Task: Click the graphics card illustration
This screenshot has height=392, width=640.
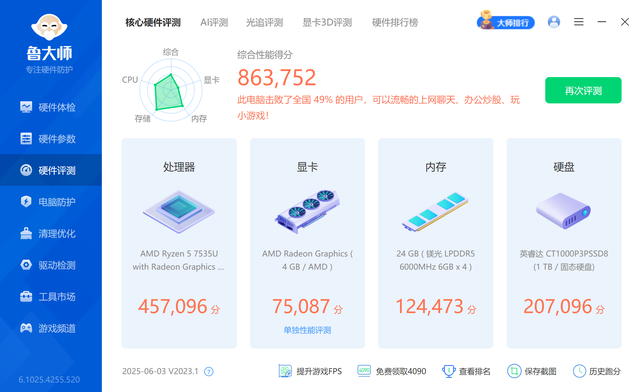Action: pos(307,211)
